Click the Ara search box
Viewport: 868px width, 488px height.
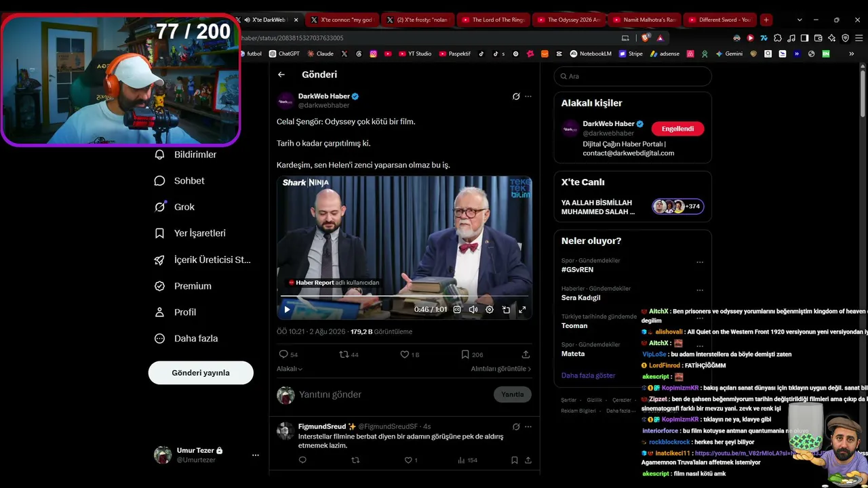click(633, 76)
